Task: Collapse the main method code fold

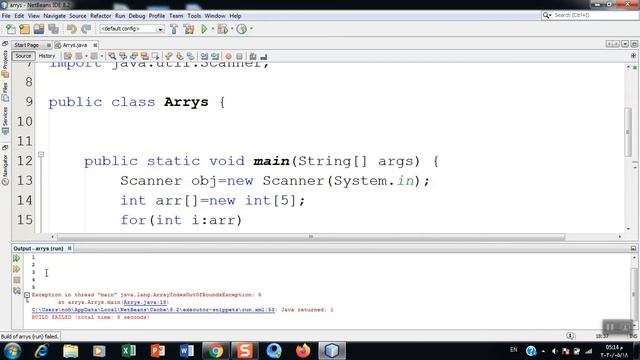Action: click(41, 155)
